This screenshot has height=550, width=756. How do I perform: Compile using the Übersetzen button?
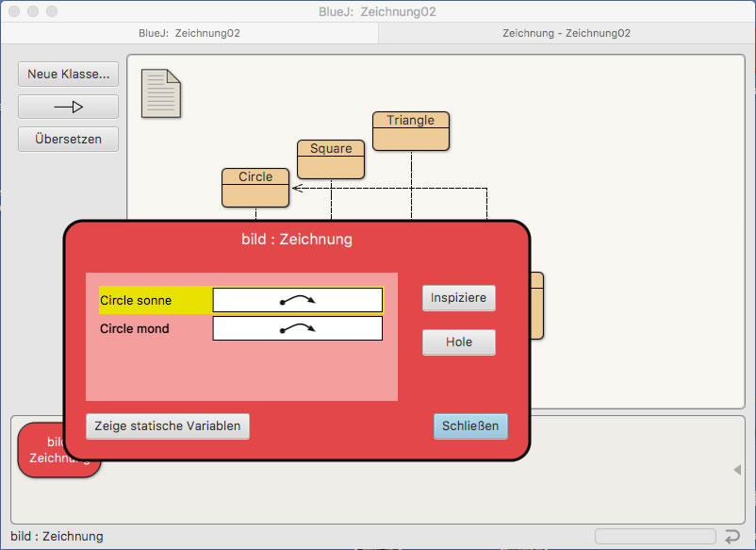(68, 140)
